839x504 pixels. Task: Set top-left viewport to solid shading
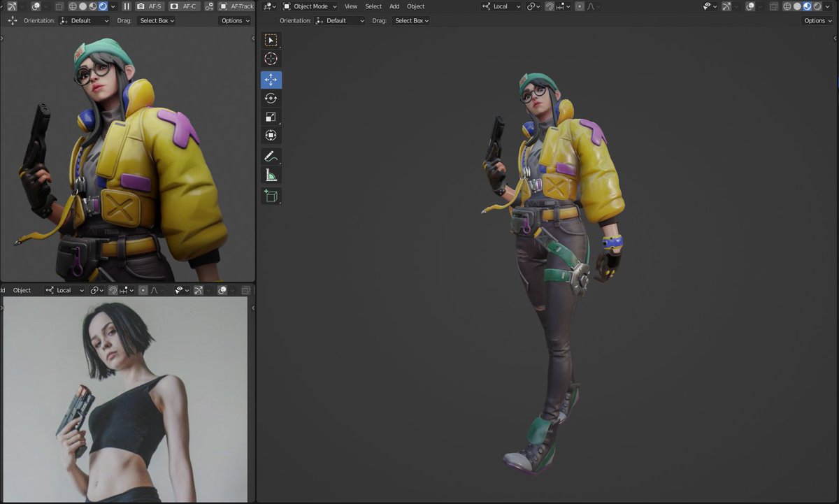point(83,6)
